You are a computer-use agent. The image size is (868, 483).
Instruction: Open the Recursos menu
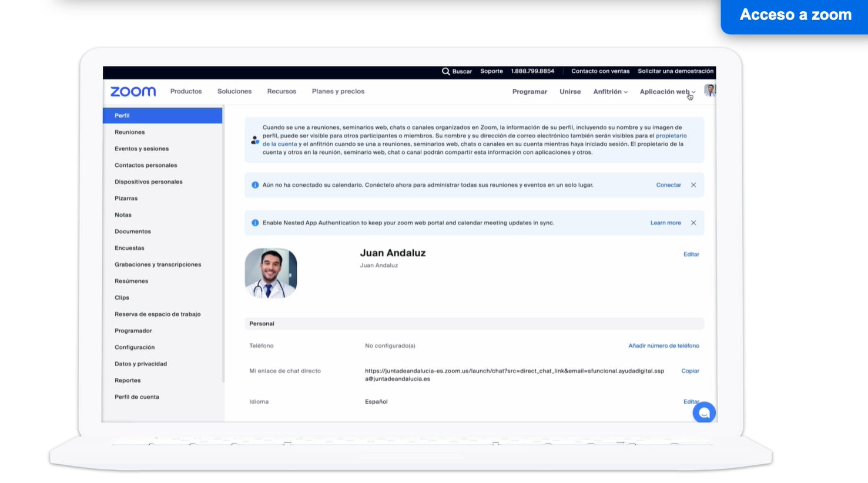click(281, 92)
